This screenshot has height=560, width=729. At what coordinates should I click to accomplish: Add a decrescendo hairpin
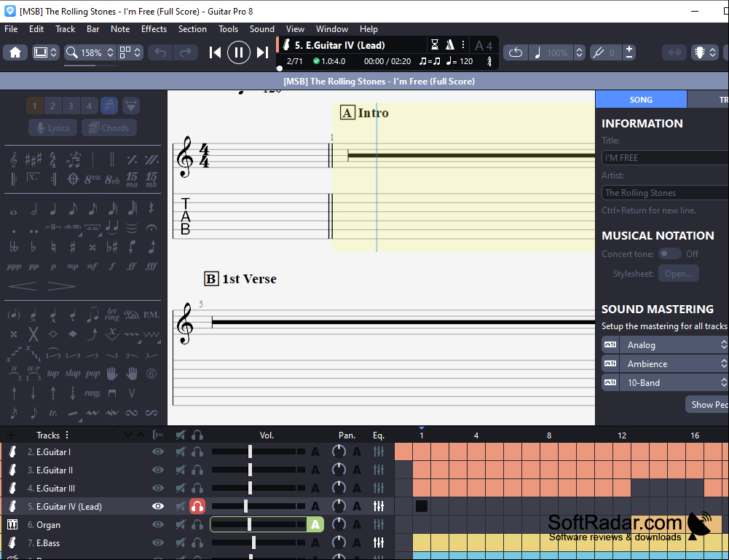coord(61,285)
